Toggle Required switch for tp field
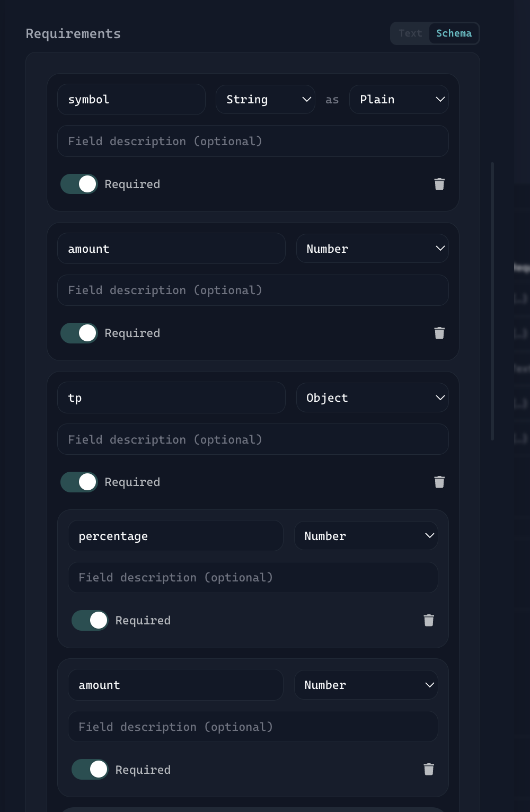 coord(79,482)
